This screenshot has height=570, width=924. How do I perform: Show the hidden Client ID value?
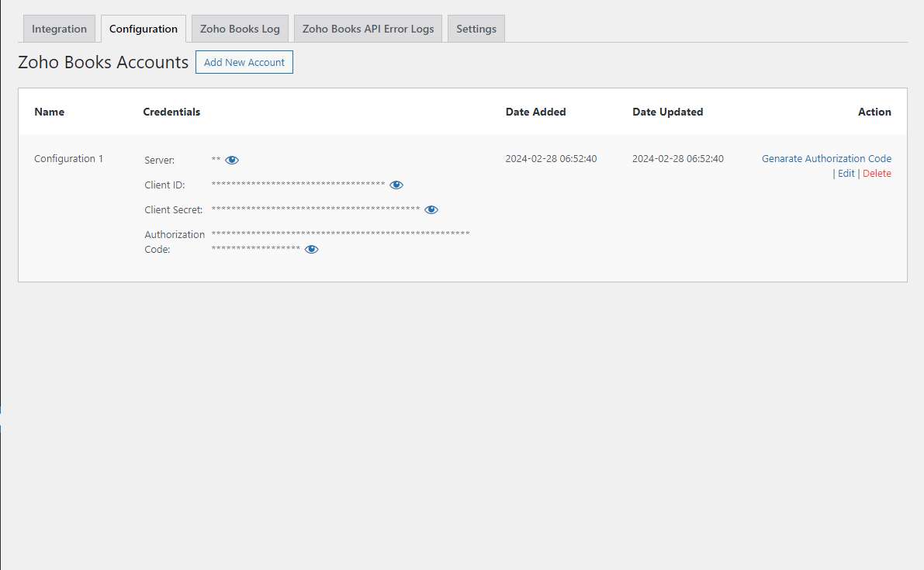pyautogui.click(x=396, y=185)
